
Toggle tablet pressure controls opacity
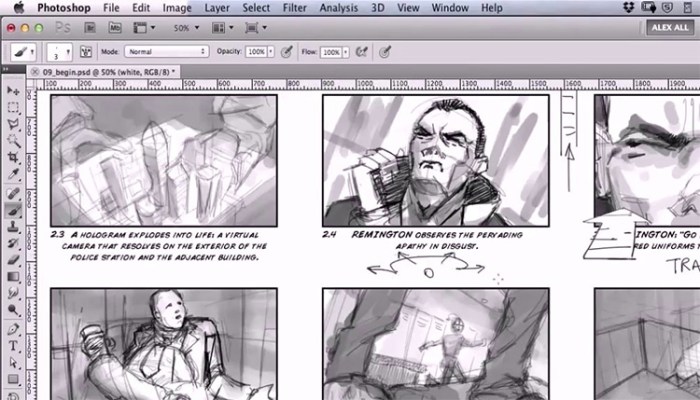[287, 52]
